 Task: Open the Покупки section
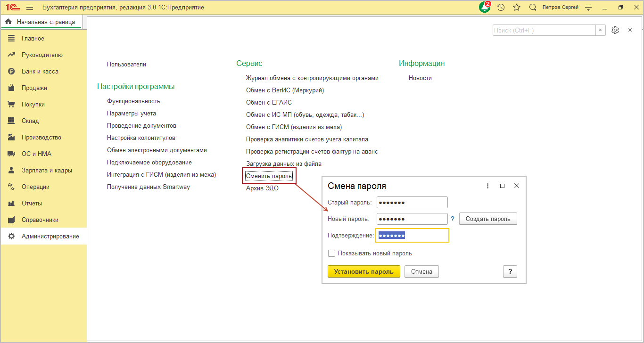pyautogui.click(x=43, y=104)
